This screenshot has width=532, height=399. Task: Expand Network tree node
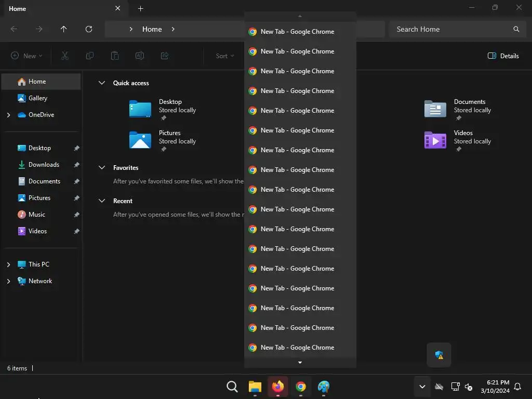[x=8, y=281]
